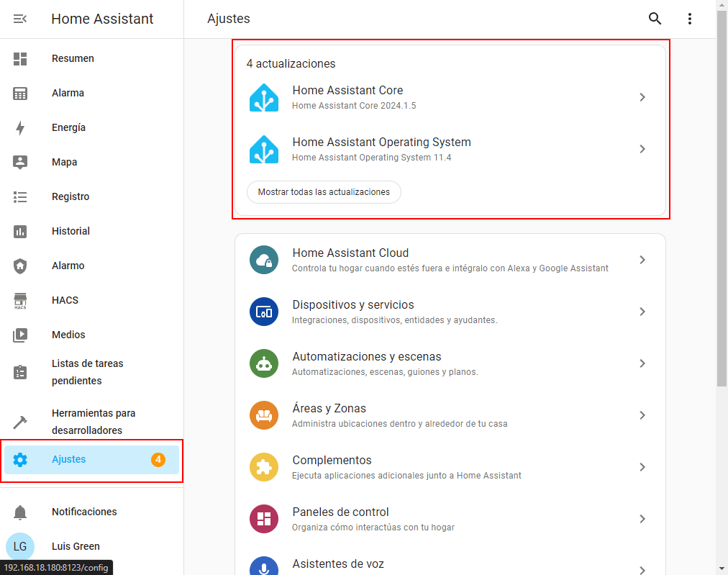Open the three-dot overflow menu
The height and width of the screenshot is (575, 728).
689,19
